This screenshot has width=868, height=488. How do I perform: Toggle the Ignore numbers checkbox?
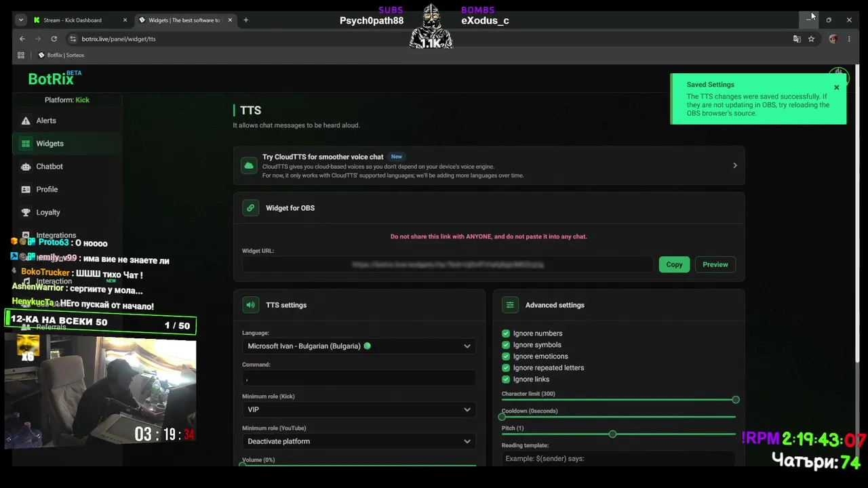506,333
